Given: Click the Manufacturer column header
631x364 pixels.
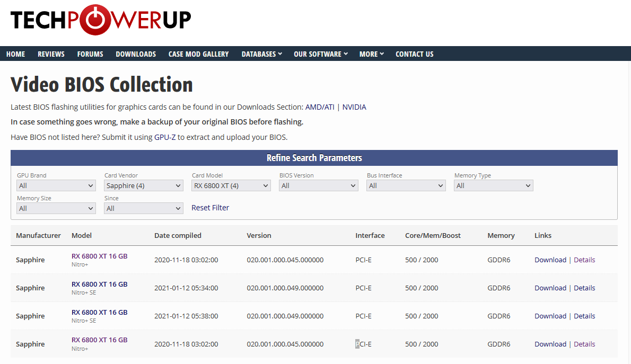Looking at the screenshot, I should click(38, 236).
